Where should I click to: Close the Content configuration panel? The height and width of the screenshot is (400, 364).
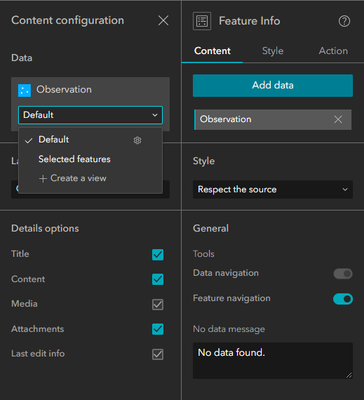(163, 21)
